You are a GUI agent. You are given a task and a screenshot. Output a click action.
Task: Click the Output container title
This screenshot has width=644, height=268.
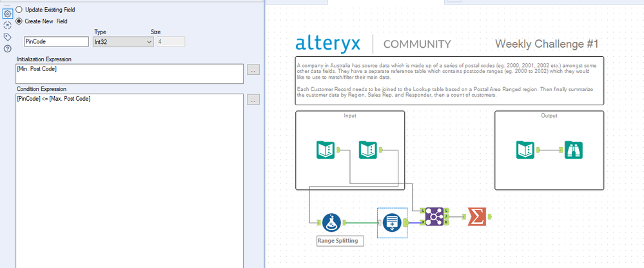pos(549,116)
